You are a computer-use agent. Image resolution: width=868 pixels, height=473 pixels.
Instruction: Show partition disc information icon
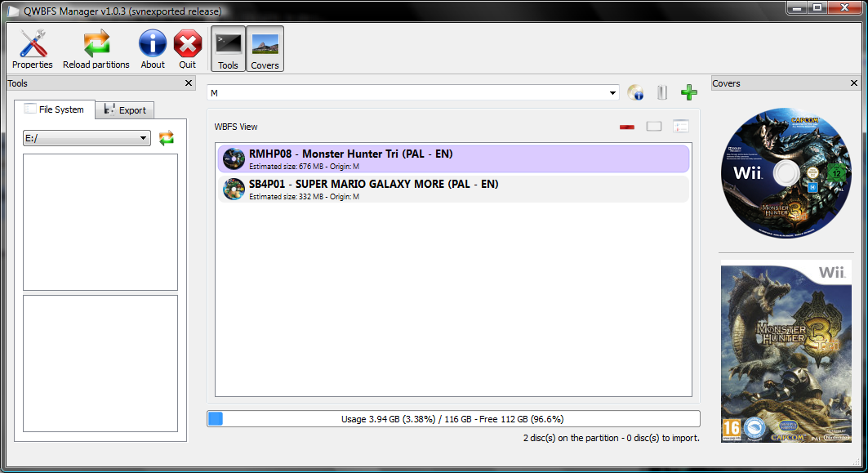coord(635,92)
